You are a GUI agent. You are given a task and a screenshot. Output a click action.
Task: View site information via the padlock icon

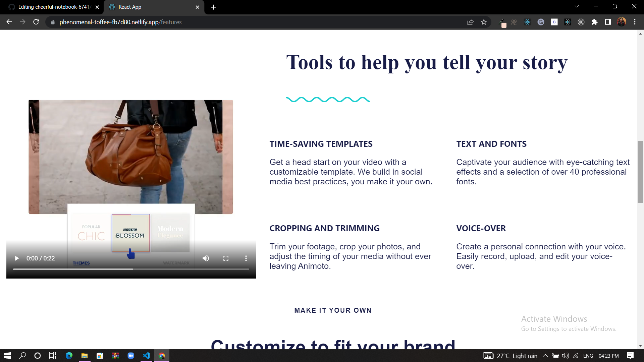pos(53,22)
